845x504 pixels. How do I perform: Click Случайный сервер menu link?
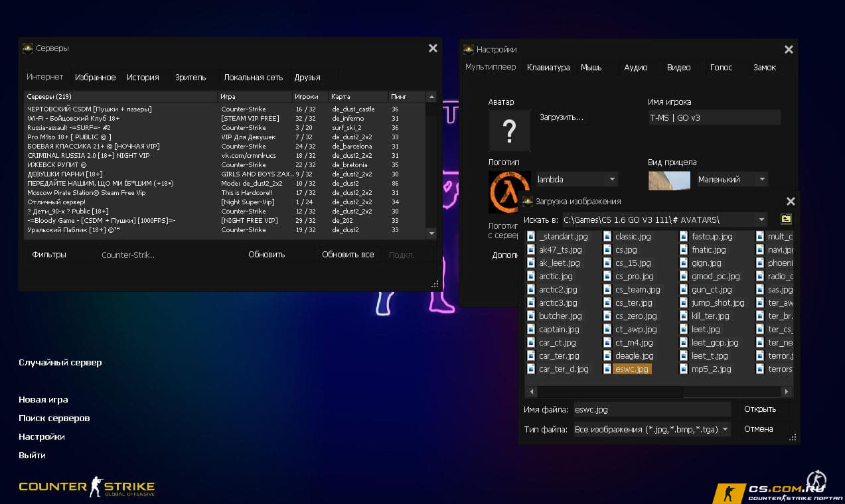point(60,363)
